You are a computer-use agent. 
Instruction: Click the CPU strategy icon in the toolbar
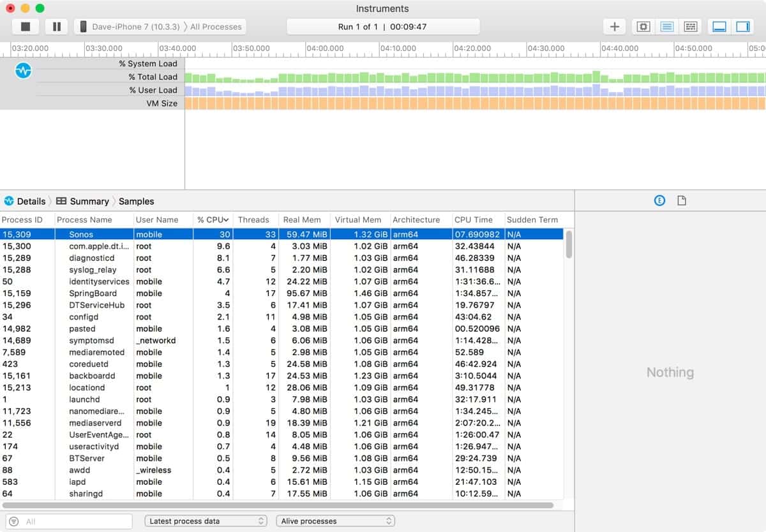643,27
